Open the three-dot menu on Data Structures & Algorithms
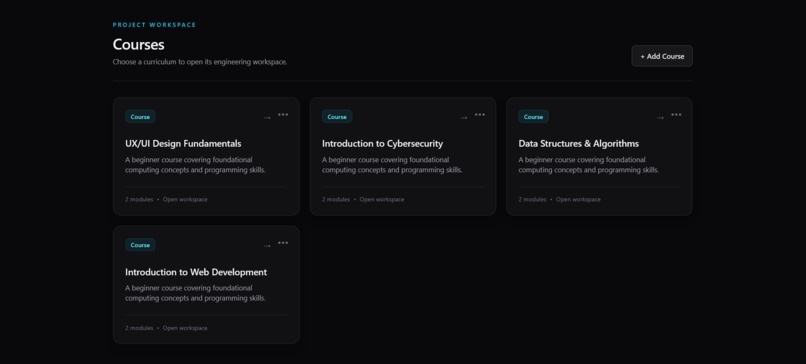This screenshot has height=364, width=806. click(x=676, y=115)
